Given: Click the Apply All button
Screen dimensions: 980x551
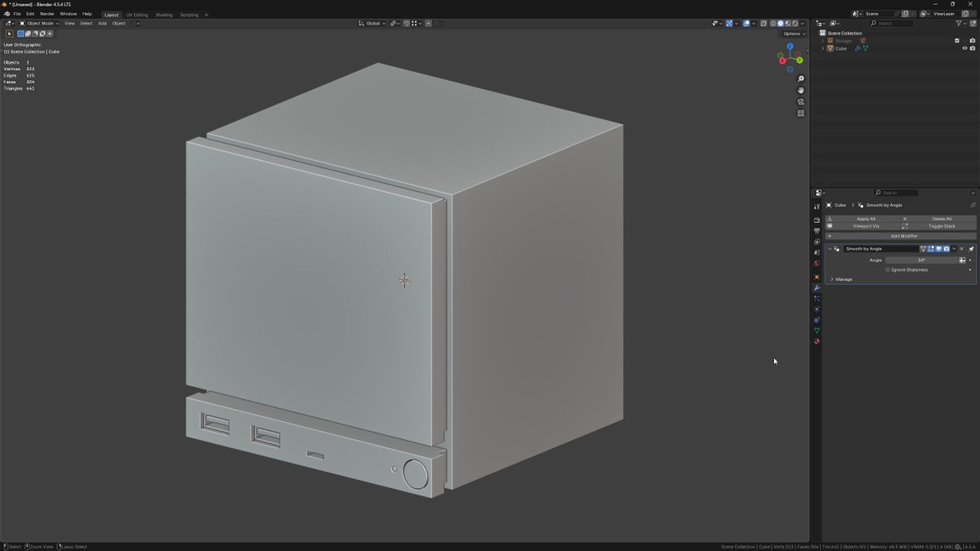Looking at the screenshot, I should 866,219.
